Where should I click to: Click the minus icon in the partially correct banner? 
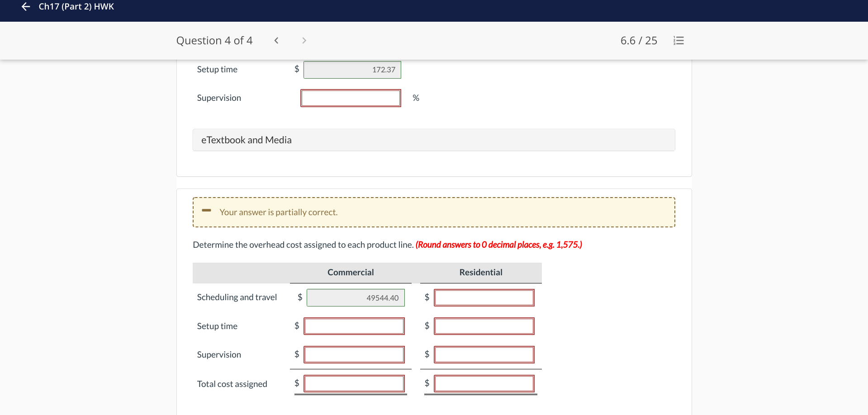(207, 211)
